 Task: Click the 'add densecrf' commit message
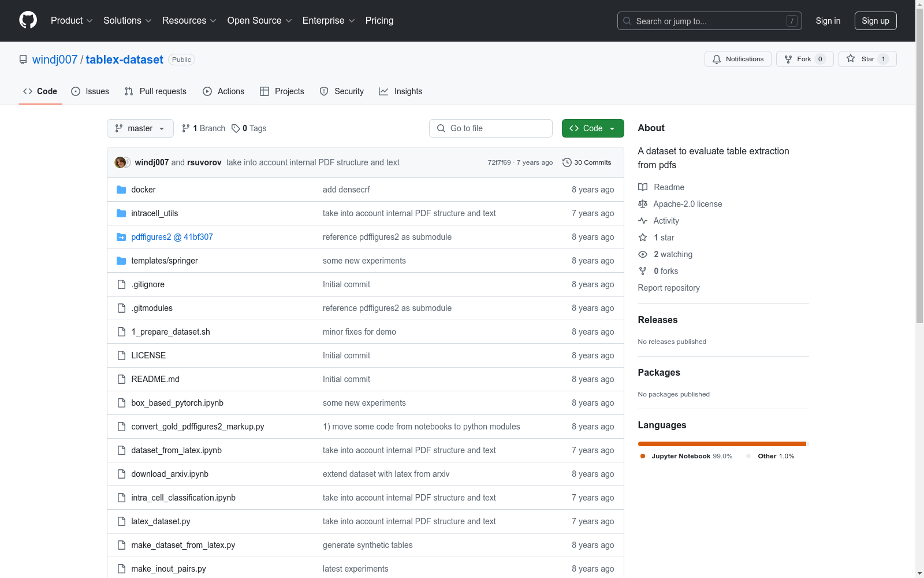[x=346, y=190]
